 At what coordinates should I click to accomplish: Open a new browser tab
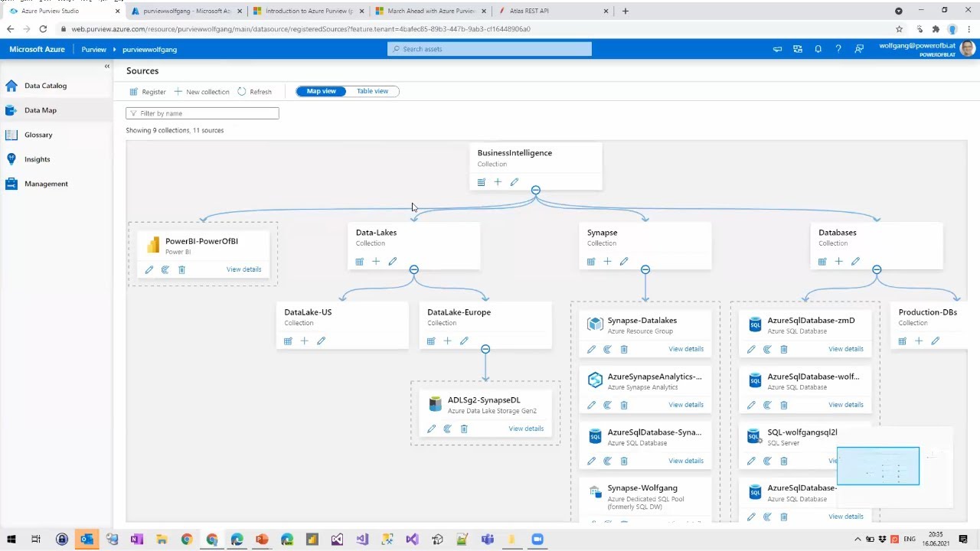point(626,11)
